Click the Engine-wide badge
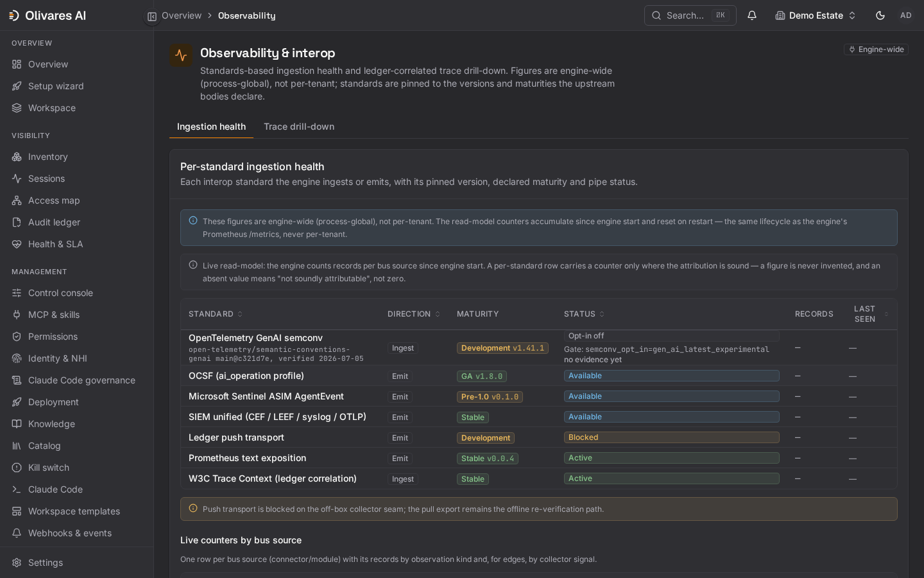Viewport: 924px width, 578px height. pyautogui.click(x=876, y=49)
